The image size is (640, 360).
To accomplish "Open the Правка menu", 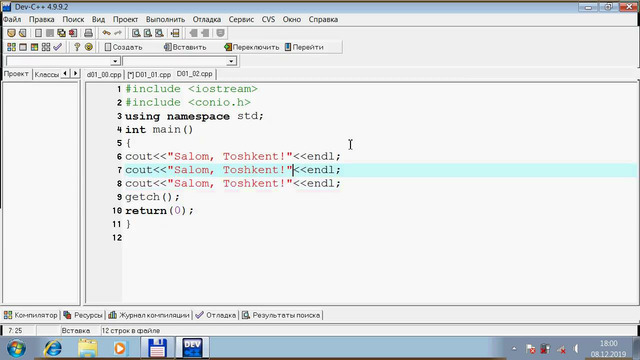I will pos(42,19).
